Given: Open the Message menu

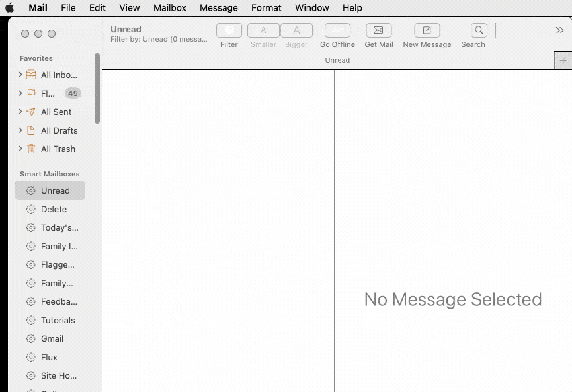Looking at the screenshot, I should click(218, 8).
